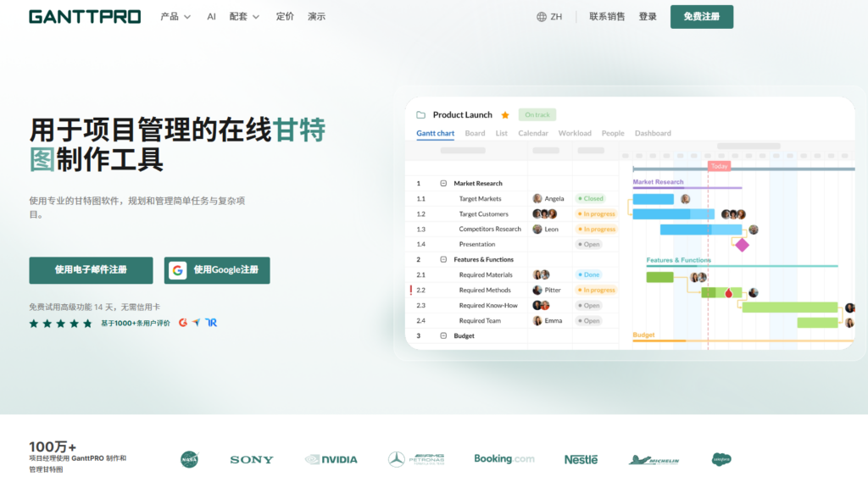Open the AI menu item

point(211,17)
